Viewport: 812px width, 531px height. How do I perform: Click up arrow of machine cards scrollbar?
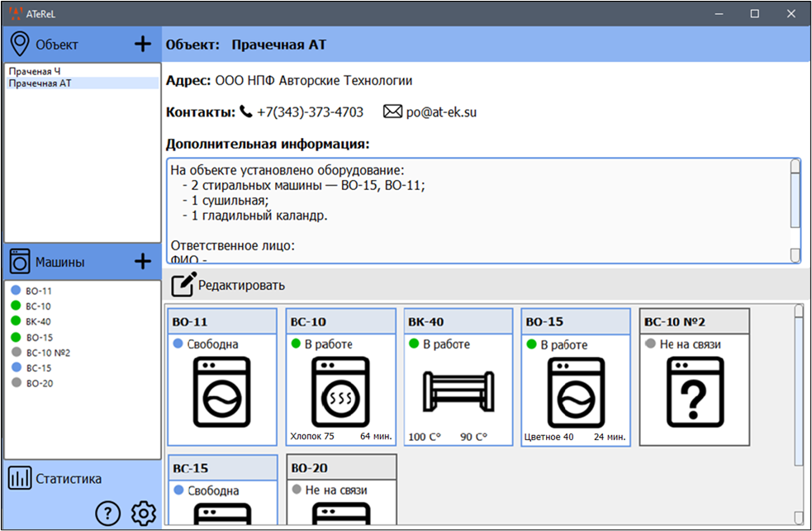[x=799, y=311]
